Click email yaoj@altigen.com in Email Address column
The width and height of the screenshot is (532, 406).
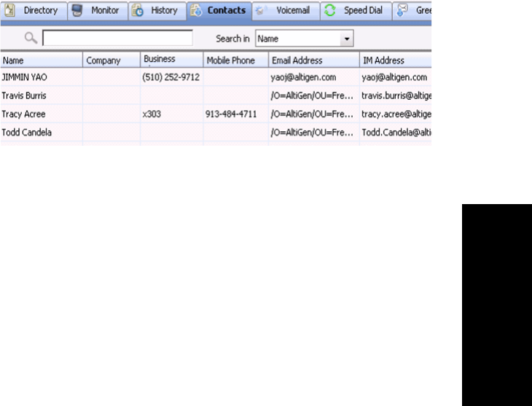[303, 77]
